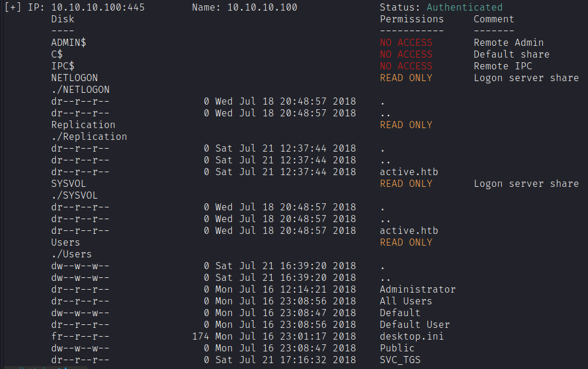Click the SVC_TGS directory entry
The height and width of the screenshot is (369, 588).
(400, 360)
